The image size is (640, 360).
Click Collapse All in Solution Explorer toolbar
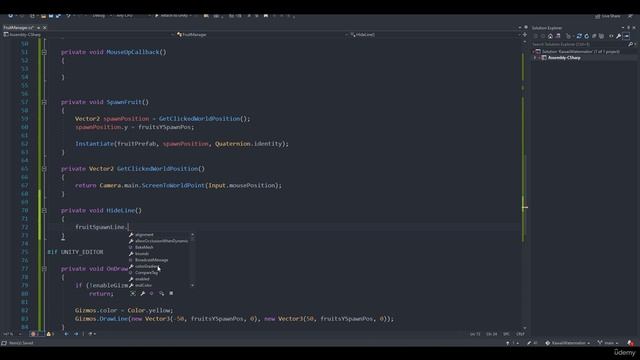[x=594, y=36]
